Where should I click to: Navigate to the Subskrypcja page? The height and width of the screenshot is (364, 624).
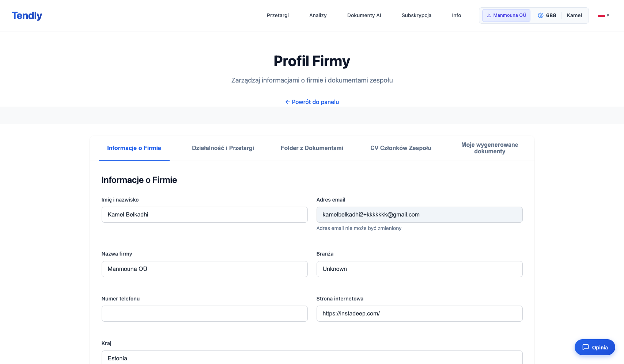pyautogui.click(x=416, y=15)
